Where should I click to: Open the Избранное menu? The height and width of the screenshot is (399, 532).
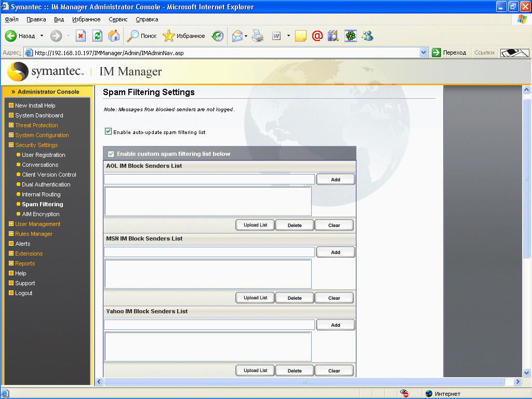pyautogui.click(x=86, y=19)
